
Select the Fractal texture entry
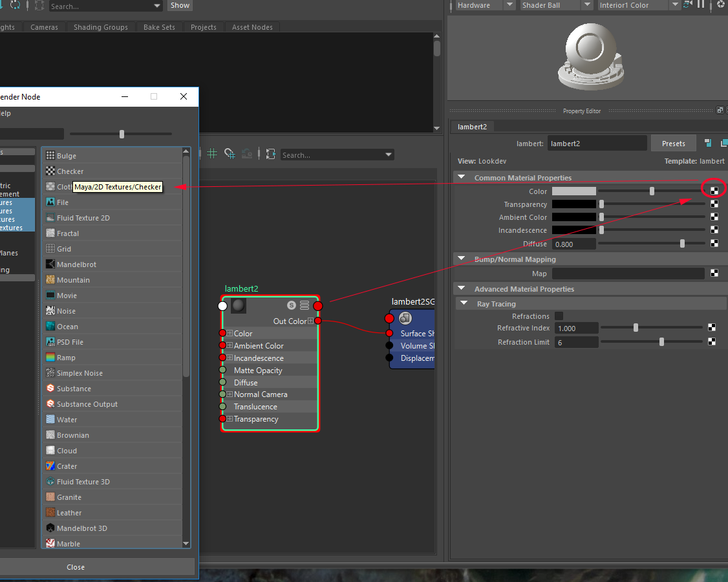(67, 233)
